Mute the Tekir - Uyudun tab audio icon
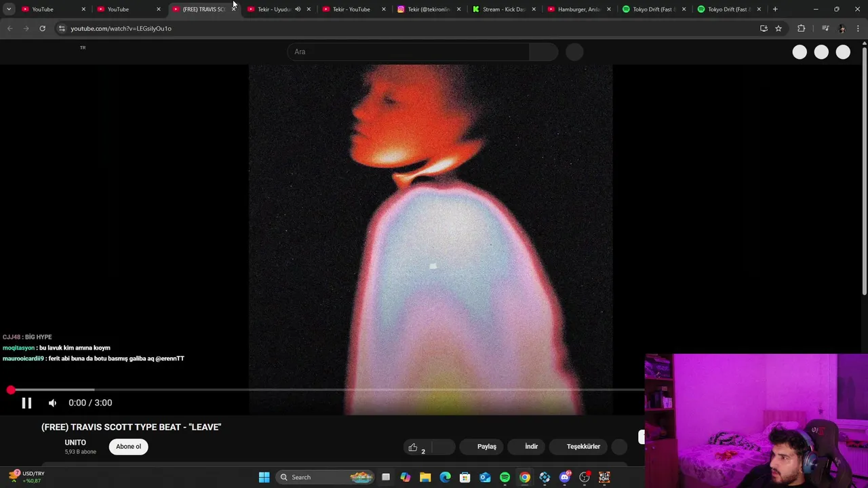Viewport: 868px width, 488px height. (298, 9)
